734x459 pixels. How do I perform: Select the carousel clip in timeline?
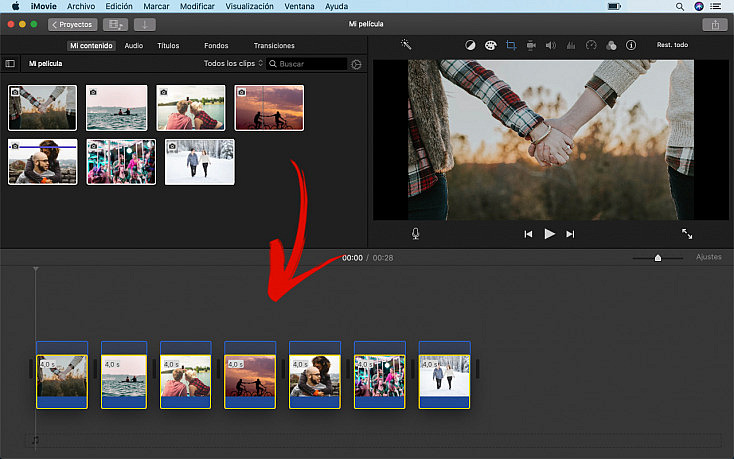tap(380, 381)
